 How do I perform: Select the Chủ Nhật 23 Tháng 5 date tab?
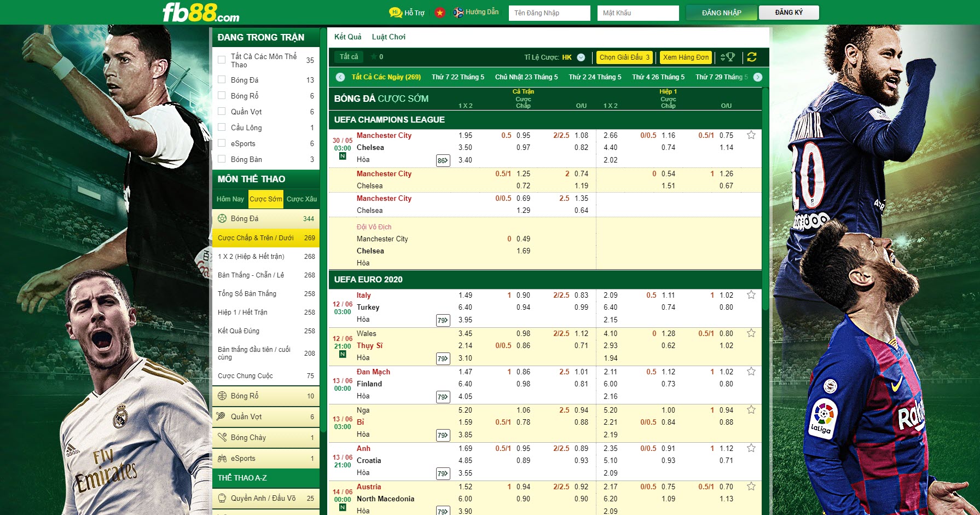[x=526, y=77]
